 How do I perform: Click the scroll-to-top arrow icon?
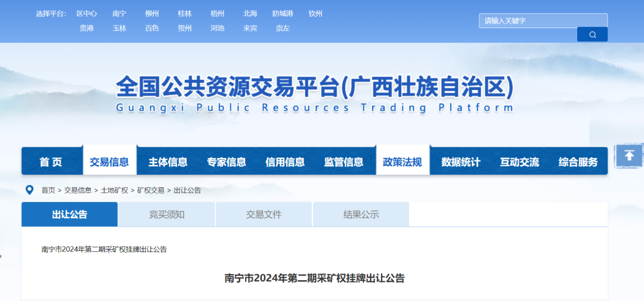tap(629, 156)
